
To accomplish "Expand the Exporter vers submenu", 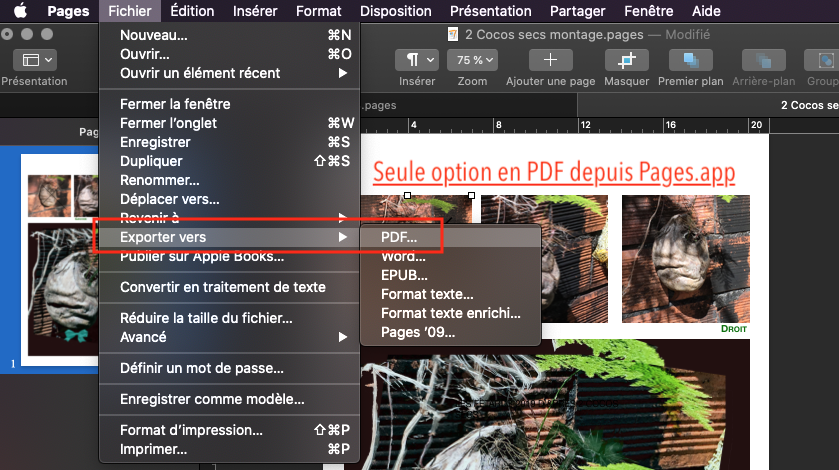I will 230,237.
